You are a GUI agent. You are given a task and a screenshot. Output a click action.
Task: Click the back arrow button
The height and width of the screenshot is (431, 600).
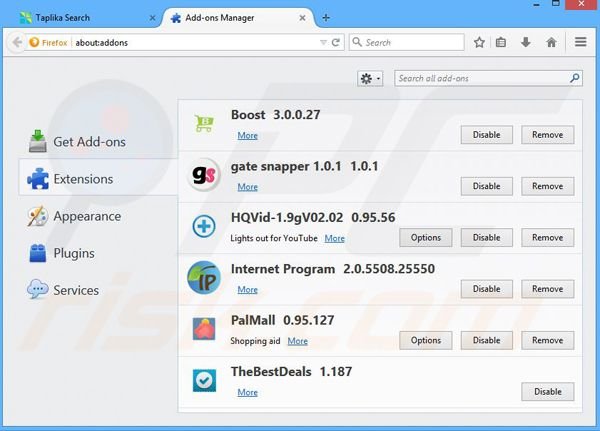(17, 42)
